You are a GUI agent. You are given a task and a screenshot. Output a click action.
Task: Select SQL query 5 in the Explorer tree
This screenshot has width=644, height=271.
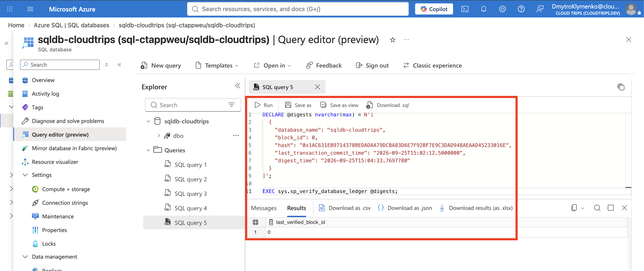193,222
